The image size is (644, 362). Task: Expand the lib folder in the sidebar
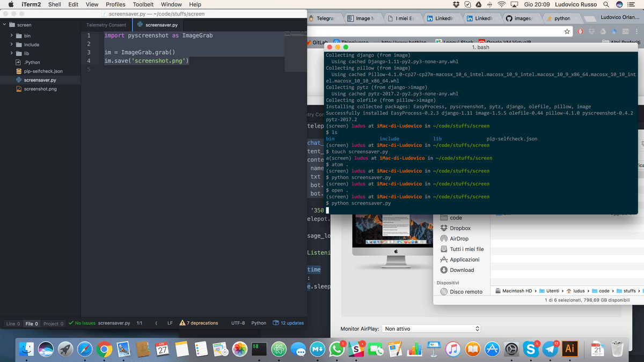(11, 54)
